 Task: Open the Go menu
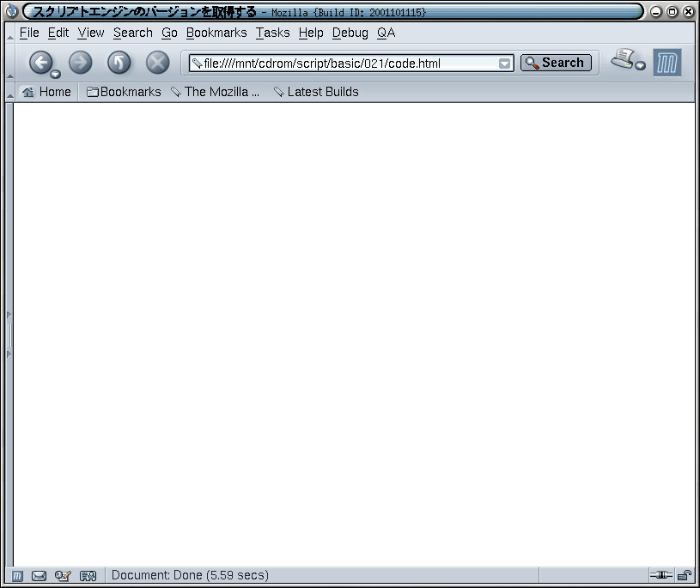point(169,33)
